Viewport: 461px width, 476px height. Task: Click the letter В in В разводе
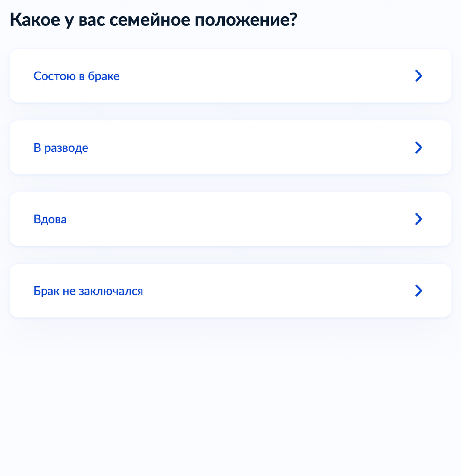37,148
